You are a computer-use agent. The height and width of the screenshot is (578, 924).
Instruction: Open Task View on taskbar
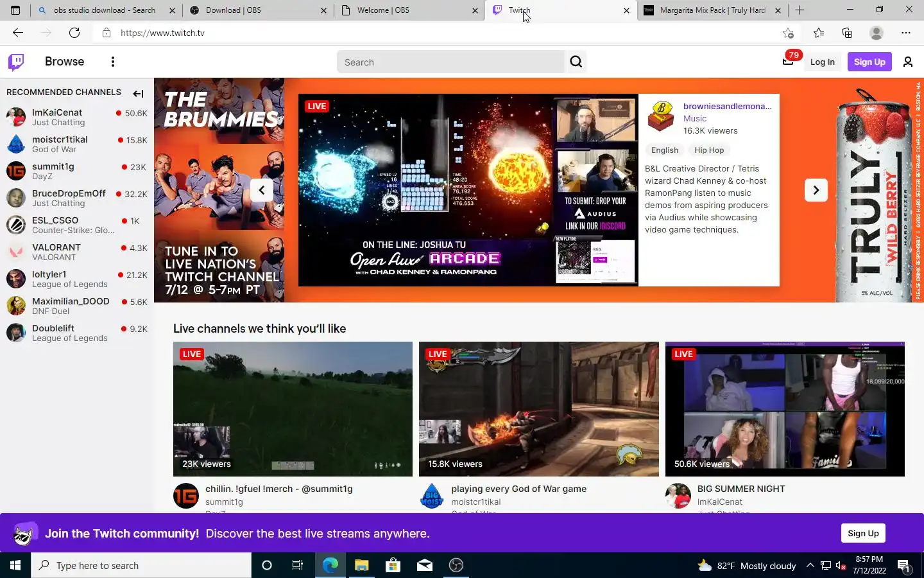298,565
